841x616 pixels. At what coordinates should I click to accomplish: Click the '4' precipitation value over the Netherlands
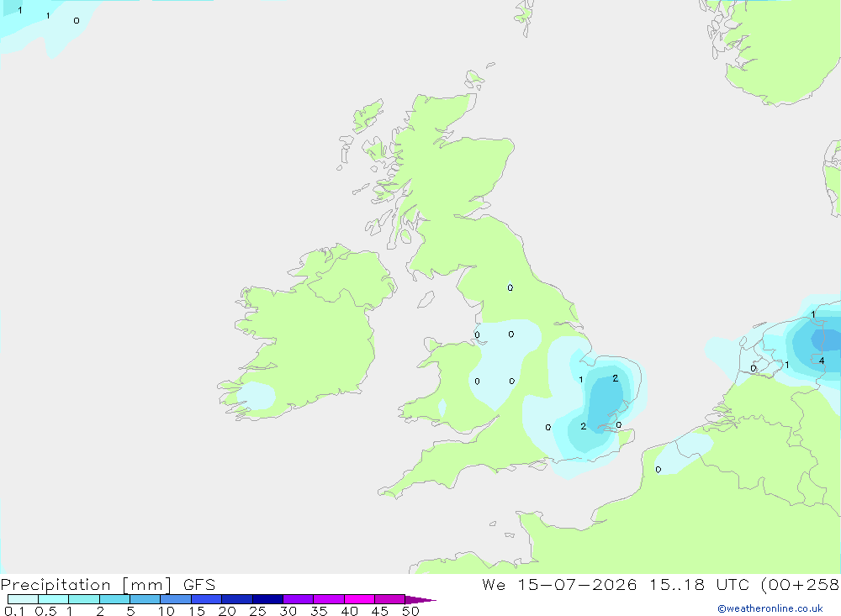click(822, 361)
